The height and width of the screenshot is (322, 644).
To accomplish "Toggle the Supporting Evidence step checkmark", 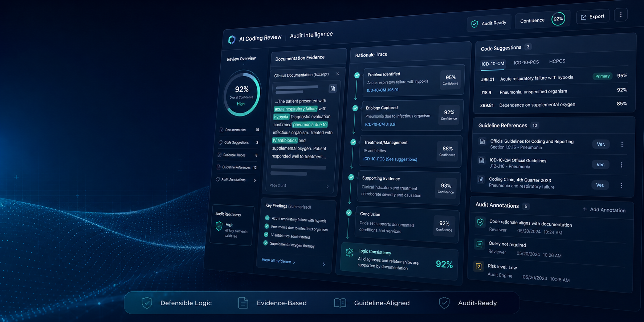I will (351, 177).
